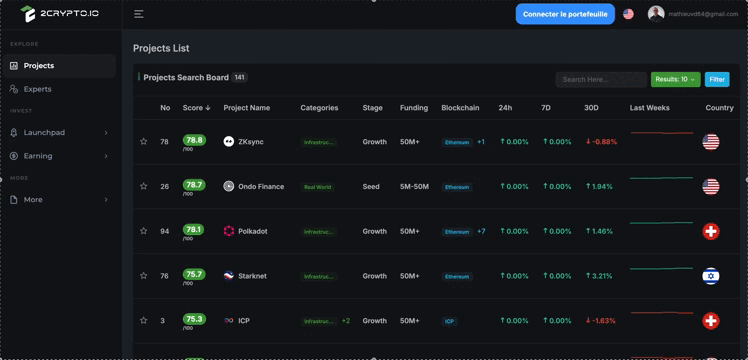Sort by the Score column header
This screenshot has width=748, height=360.
(196, 108)
